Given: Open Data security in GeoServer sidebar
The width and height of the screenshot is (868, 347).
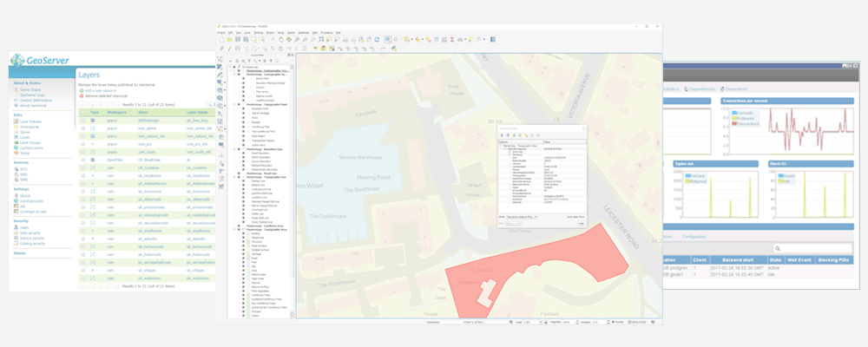Looking at the screenshot, I should coord(30,233).
